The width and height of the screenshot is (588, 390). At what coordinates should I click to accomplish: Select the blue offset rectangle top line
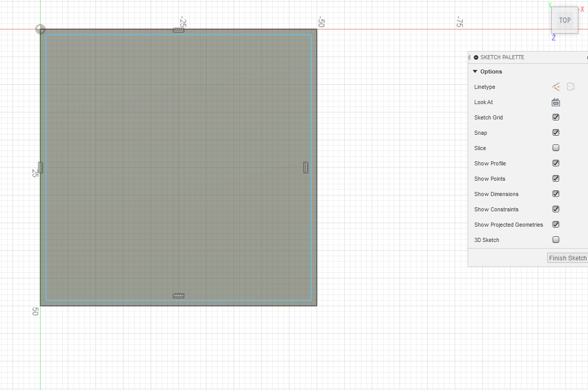tap(178, 35)
